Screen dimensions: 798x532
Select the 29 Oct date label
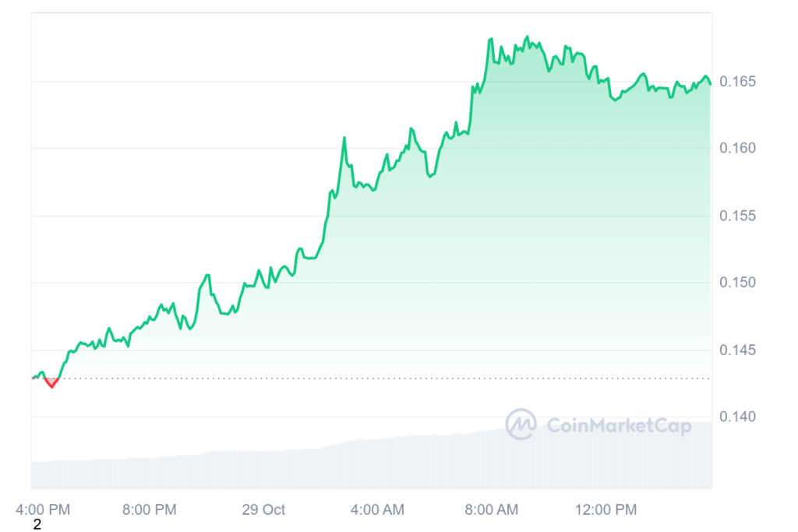pyautogui.click(x=263, y=510)
